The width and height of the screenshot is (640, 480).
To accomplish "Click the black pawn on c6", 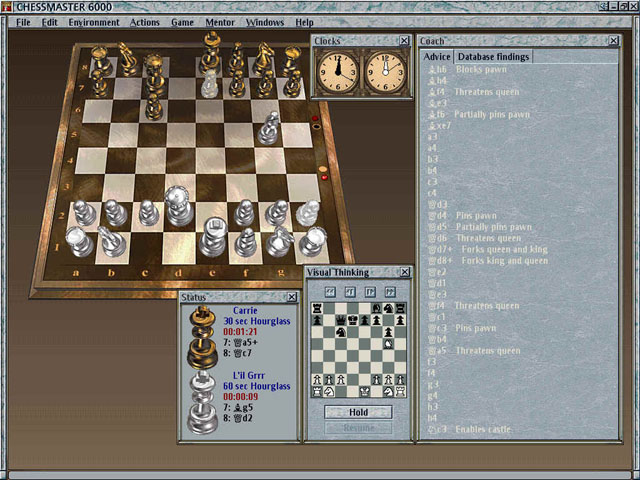I will 154,107.
